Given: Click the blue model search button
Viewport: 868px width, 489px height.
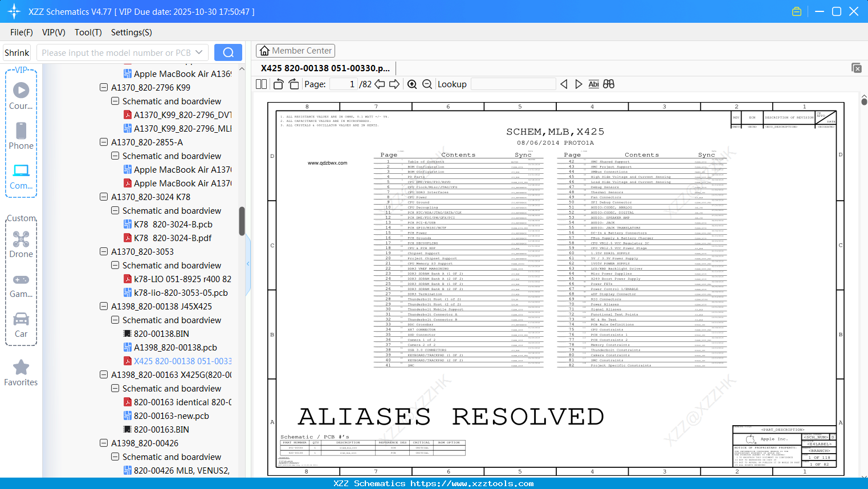Looking at the screenshot, I should pyautogui.click(x=228, y=52).
